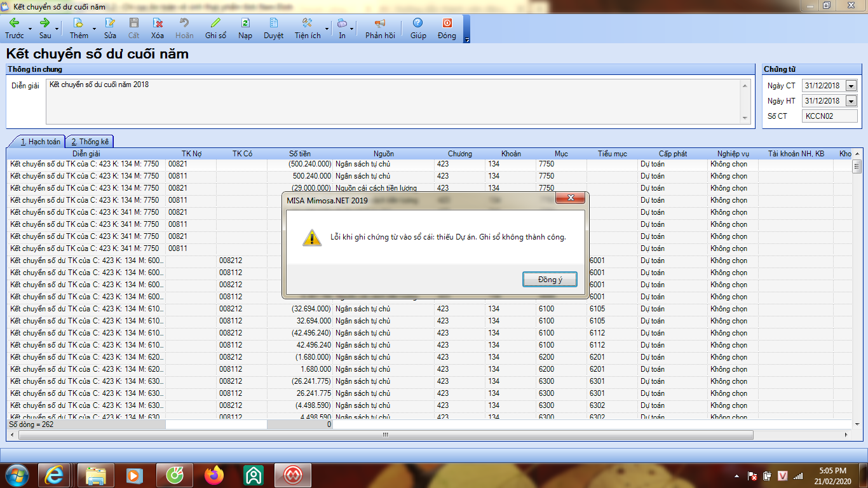Screen dimensions: 868x488
Task: Click the Xóa delete icon
Action: [157, 23]
